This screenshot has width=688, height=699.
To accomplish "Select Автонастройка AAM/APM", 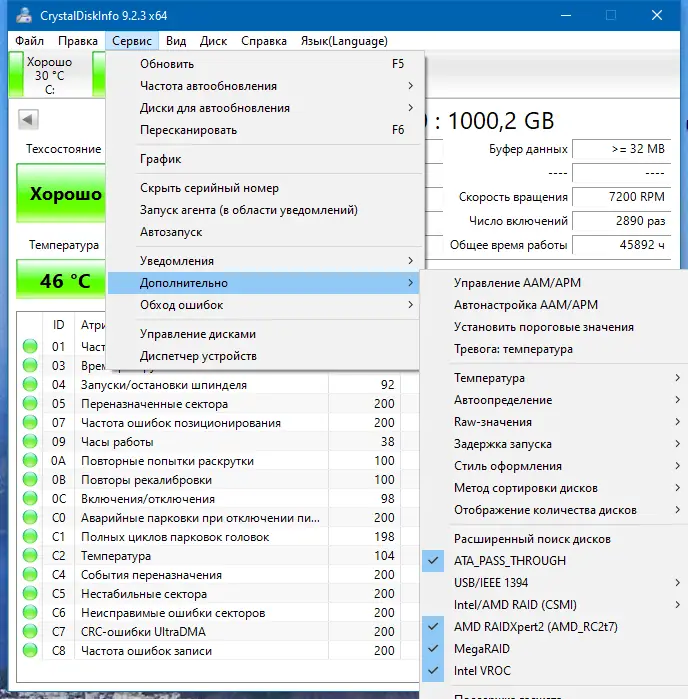I will [553, 305].
